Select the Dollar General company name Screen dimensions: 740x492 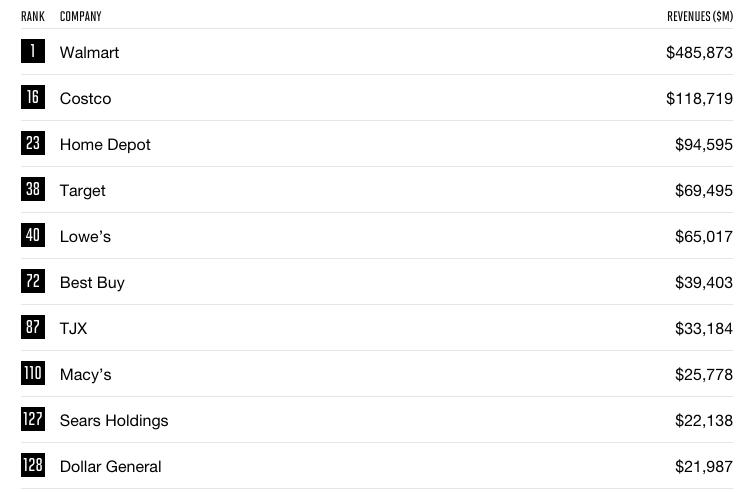click(111, 467)
